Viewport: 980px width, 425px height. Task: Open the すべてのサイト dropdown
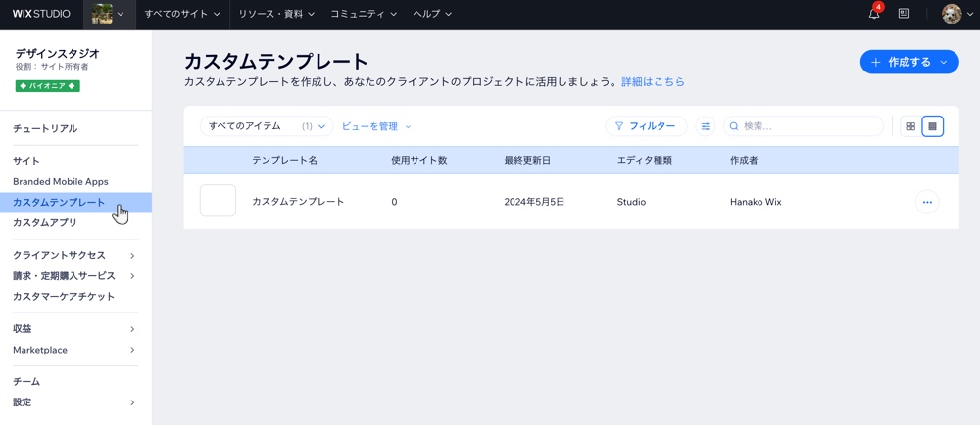click(x=182, y=14)
